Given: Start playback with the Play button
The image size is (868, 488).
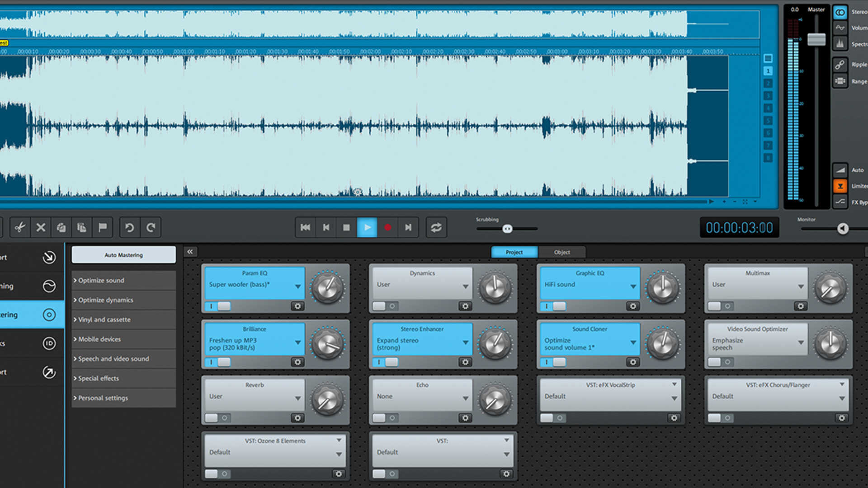Looking at the screenshot, I should coord(367,227).
